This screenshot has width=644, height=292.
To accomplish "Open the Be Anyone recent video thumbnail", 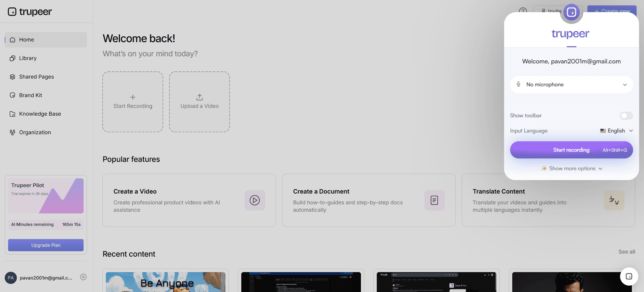I will (x=165, y=282).
